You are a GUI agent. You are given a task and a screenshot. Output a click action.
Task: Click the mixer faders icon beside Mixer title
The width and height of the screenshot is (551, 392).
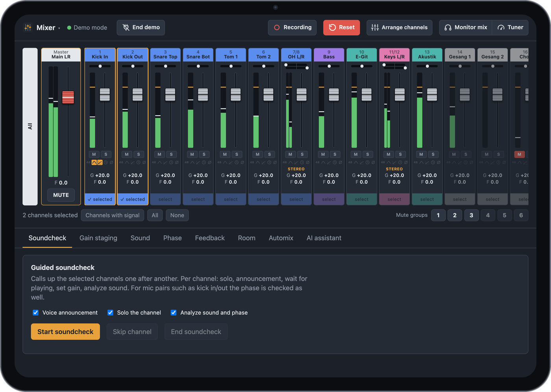pyautogui.click(x=28, y=28)
